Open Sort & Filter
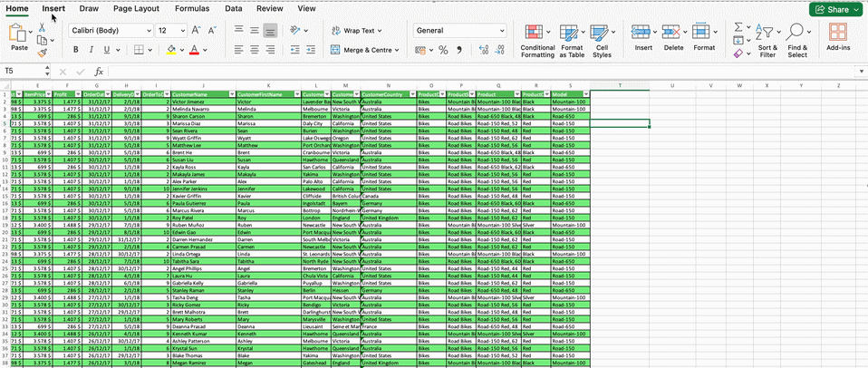 767,40
